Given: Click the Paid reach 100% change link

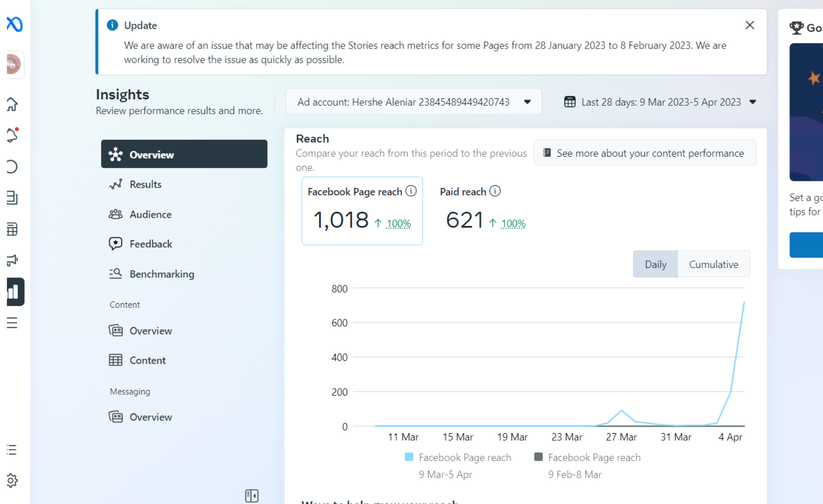Looking at the screenshot, I should [x=513, y=224].
